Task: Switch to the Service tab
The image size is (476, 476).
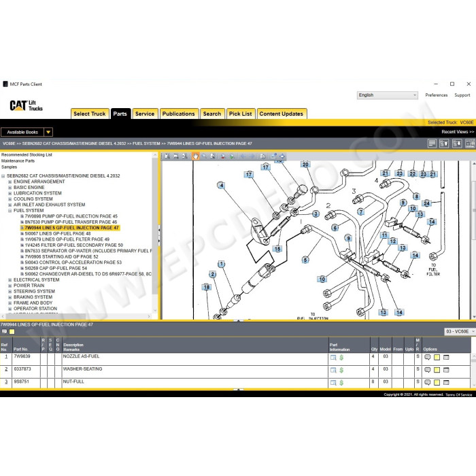Action: click(145, 114)
